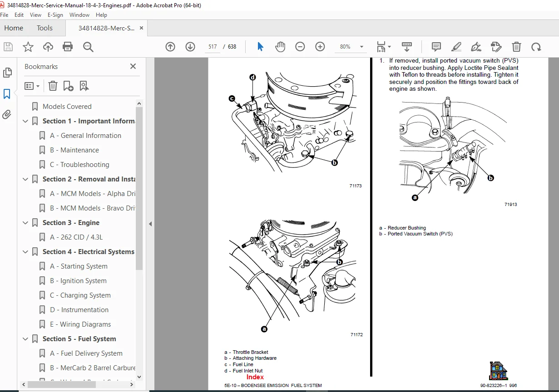Add the document to starred files
Viewport: 559px width, 392px height.
tap(28, 47)
